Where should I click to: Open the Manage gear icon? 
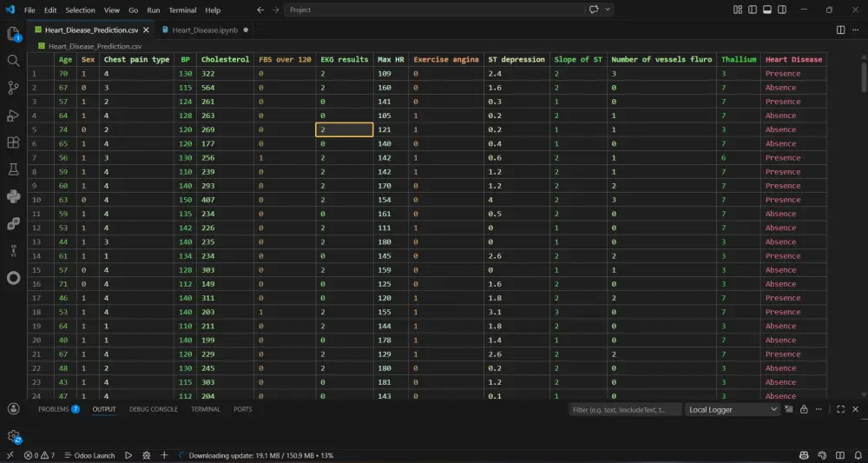[13, 436]
